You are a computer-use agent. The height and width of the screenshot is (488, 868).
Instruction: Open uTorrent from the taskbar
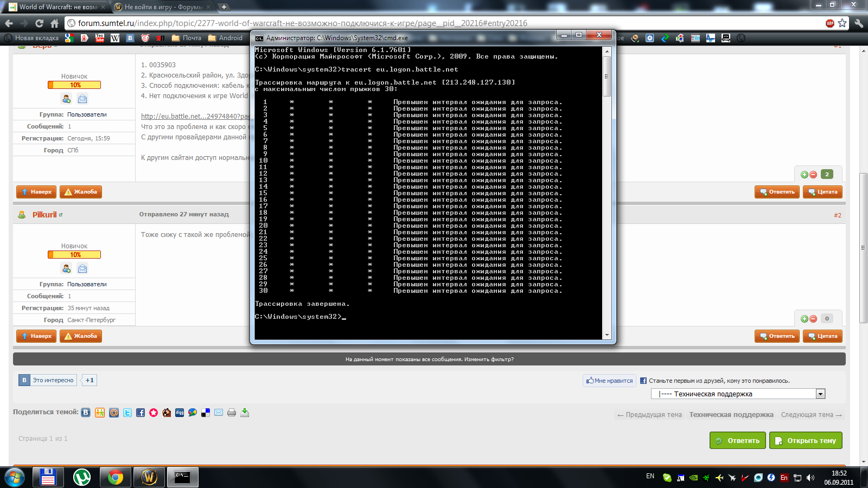pyautogui.click(x=82, y=477)
